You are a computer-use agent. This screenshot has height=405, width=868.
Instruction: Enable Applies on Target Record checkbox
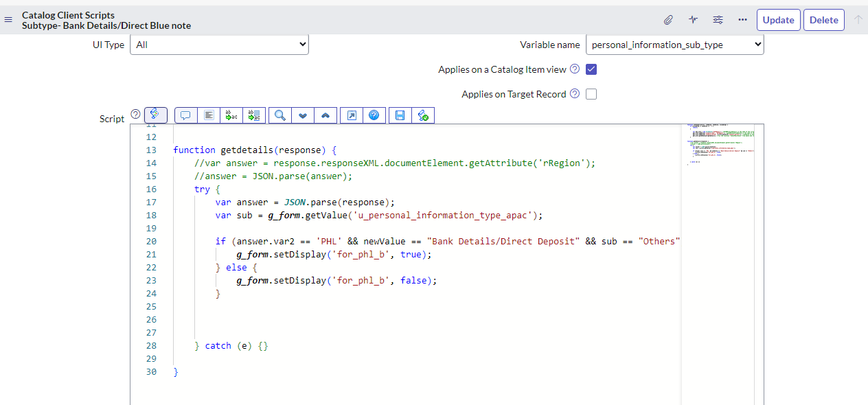[x=591, y=94]
